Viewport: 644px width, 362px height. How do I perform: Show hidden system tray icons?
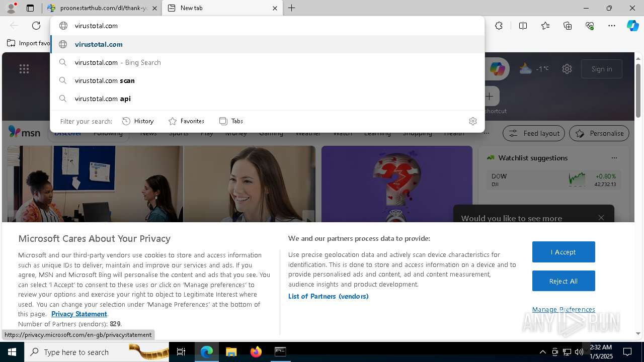pyautogui.click(x=542, y=352)
